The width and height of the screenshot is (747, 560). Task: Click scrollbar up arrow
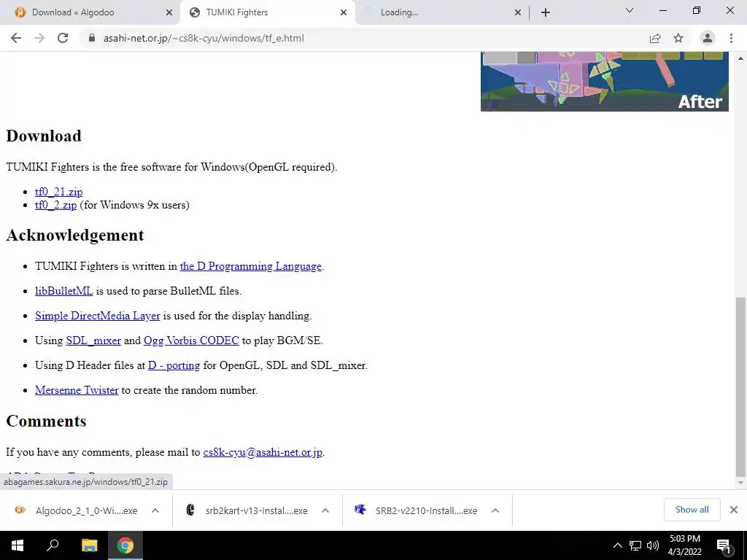(x=740, y=58)
